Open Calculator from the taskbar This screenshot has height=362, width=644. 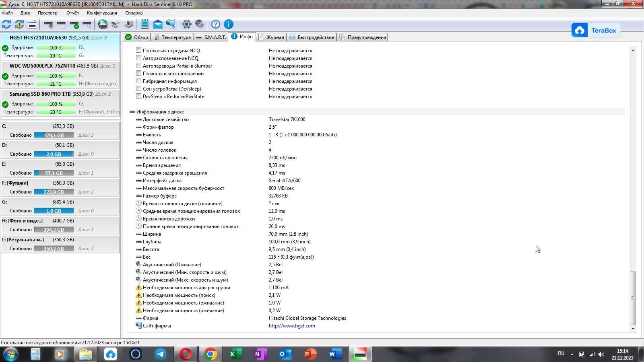pos(35,354)
